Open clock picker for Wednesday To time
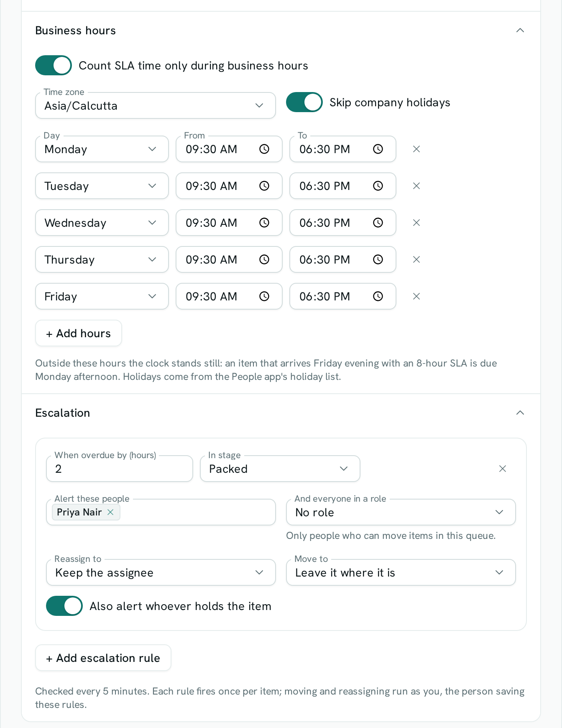Viewport: 562px width, 728px height. 378,223
